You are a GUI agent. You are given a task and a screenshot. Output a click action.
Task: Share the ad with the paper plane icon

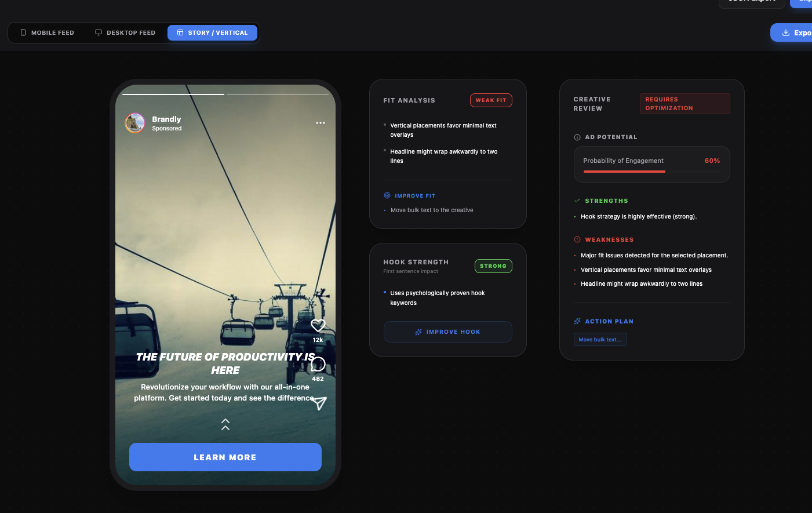pos(319,403)
